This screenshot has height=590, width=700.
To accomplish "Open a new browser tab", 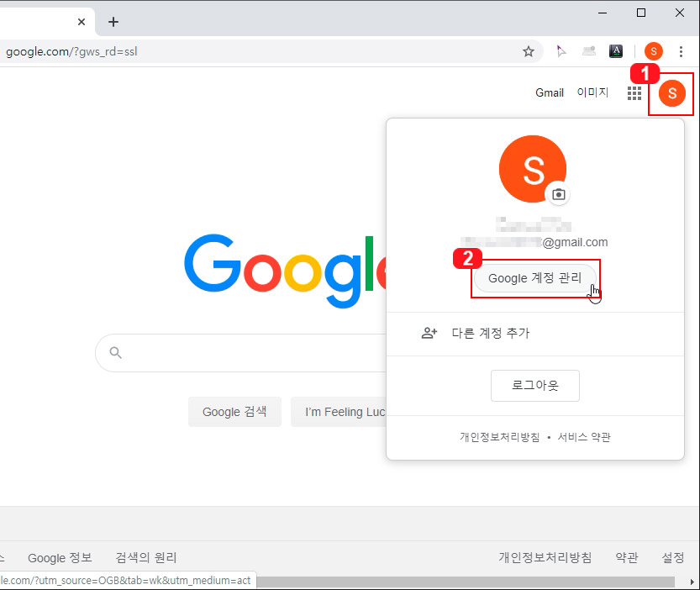I will pos(113,22).
